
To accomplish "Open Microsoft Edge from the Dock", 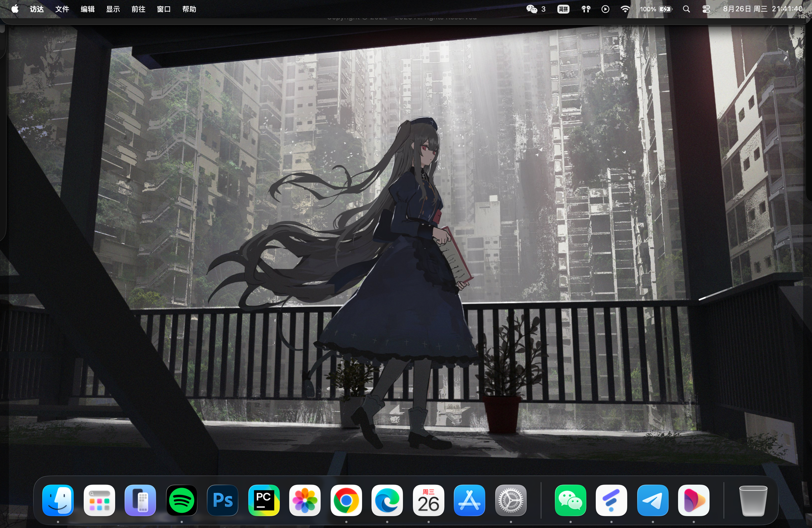I will click(x=387, y=500).
